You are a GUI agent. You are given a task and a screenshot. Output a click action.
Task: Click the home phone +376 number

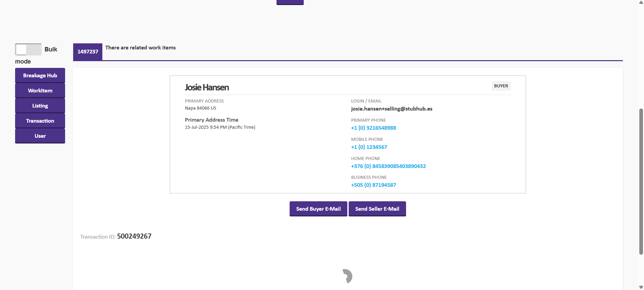388,166
